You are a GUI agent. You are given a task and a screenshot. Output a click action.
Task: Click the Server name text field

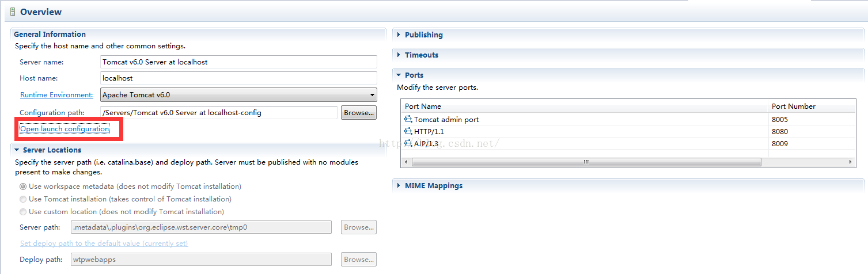click(238, 62)
